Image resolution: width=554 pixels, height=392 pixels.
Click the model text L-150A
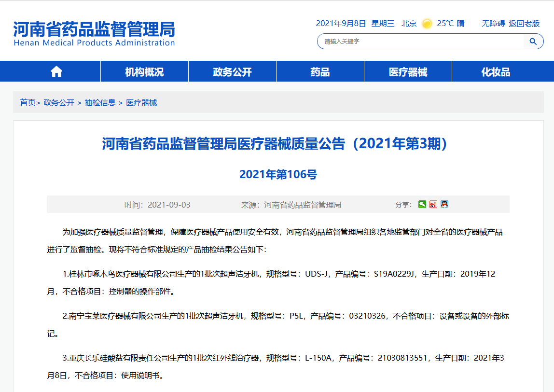coord(319,358)
